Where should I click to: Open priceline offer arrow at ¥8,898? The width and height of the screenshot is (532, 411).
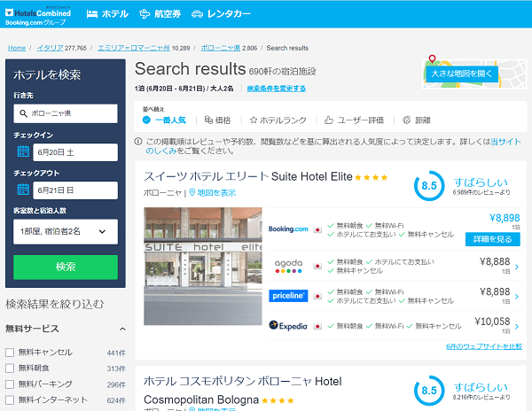tap(517, 297)
